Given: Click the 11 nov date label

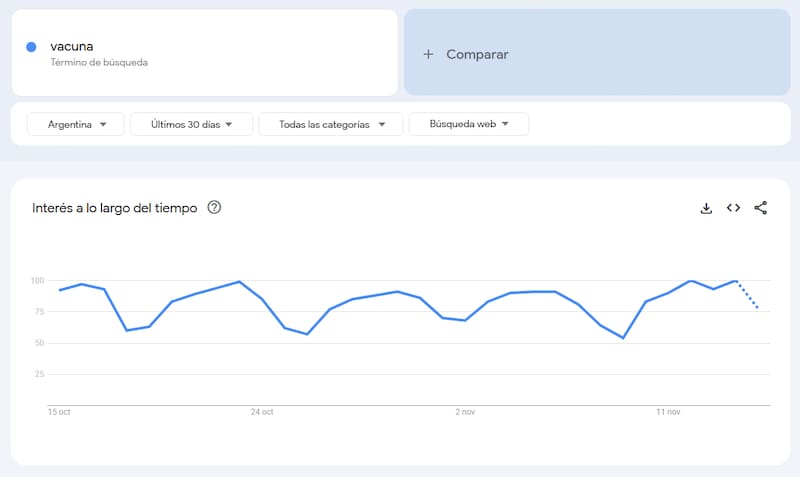Looking at the screenshot, I should tap(668, 411).
